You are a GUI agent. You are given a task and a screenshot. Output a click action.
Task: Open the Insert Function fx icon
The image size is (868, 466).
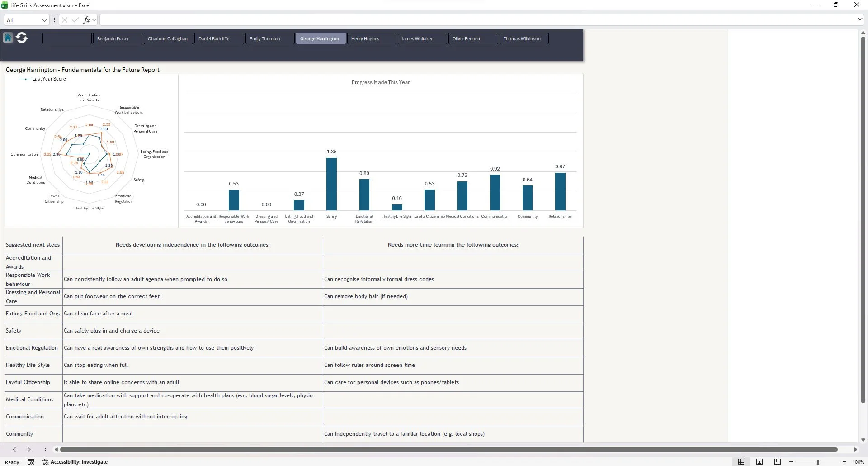point(86,20)
